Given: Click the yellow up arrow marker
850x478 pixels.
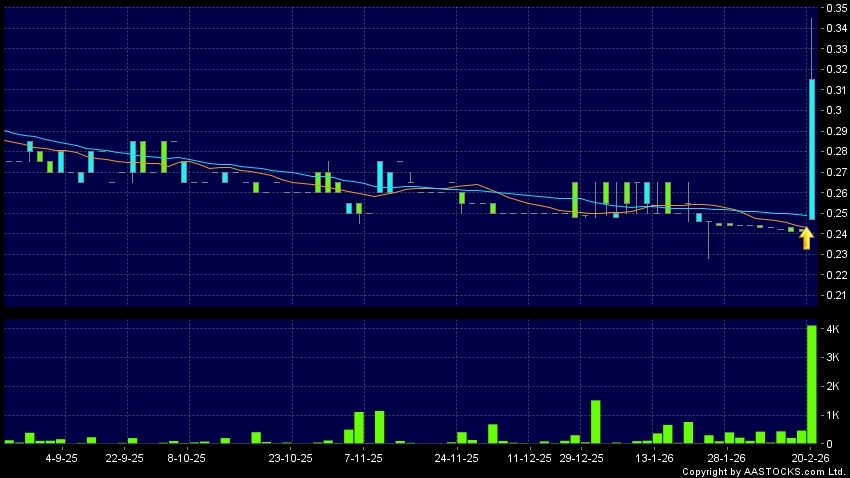Looking at the screenshot, I should click(806, 238).
